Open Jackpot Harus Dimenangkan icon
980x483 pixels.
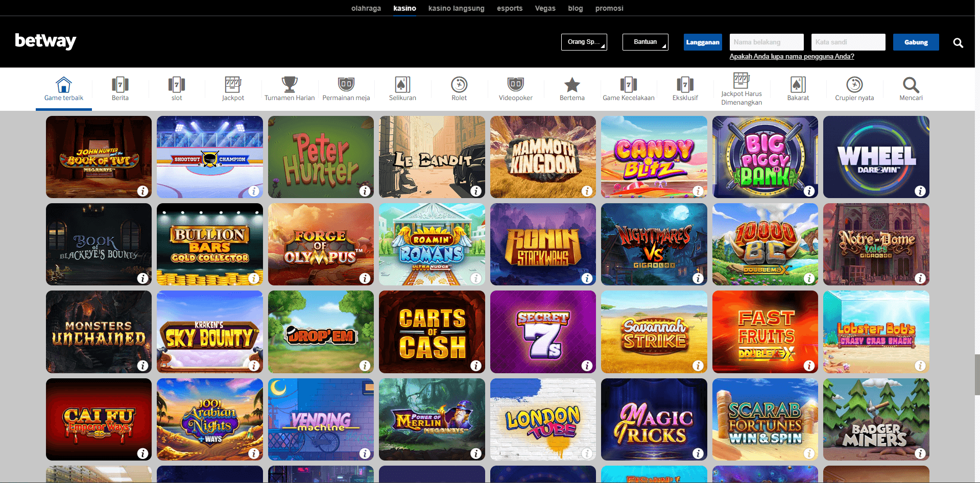pos(742,80)
